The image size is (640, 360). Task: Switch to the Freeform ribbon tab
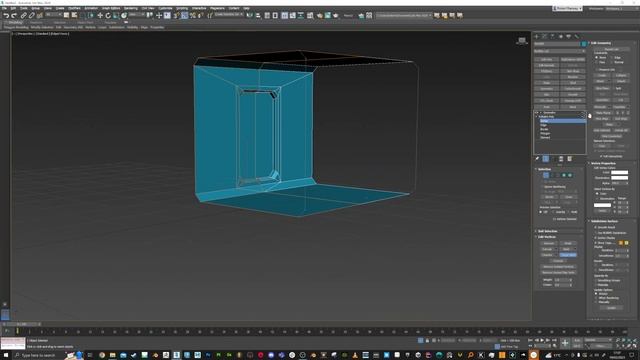click(37, 22)
